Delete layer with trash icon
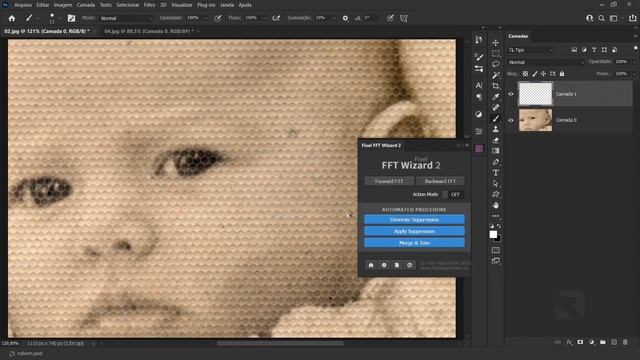640x360 pixels. [625, 342]
